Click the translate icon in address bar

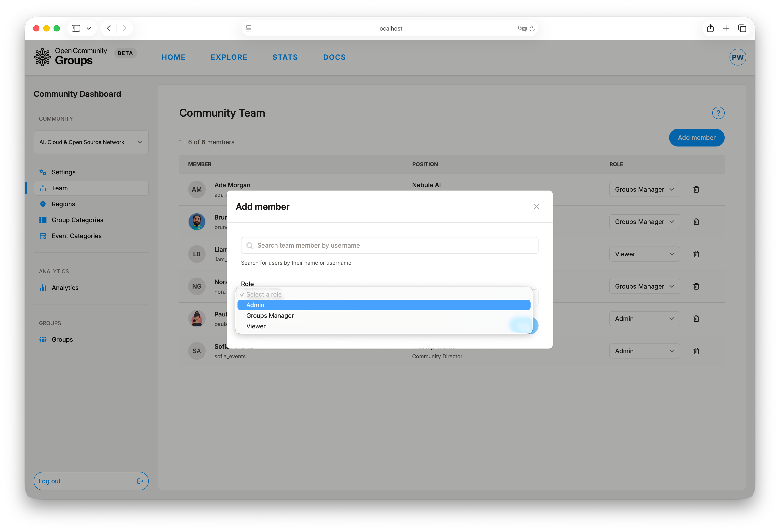(x=522, y=29)
